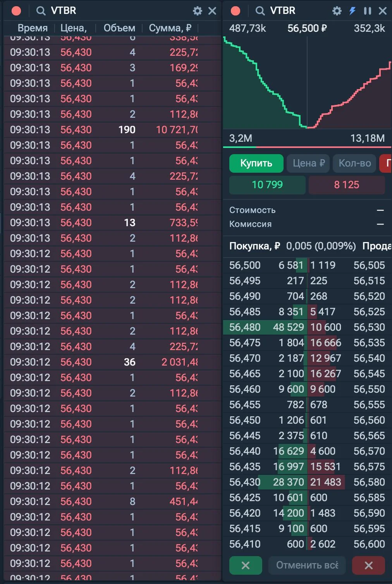Click VTBR ticker in order book header
The height and width of the screenshot is (584, 392).
tap(283, 11)
